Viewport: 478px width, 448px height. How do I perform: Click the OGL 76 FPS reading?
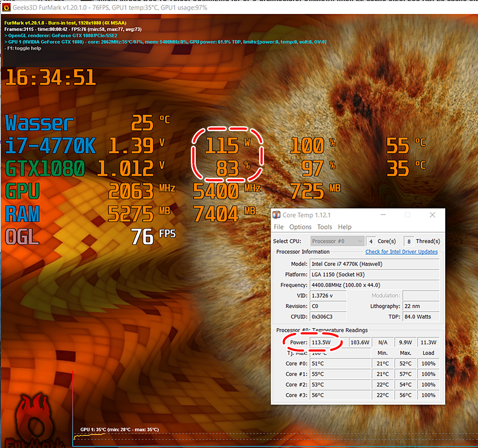coord(153,237)
